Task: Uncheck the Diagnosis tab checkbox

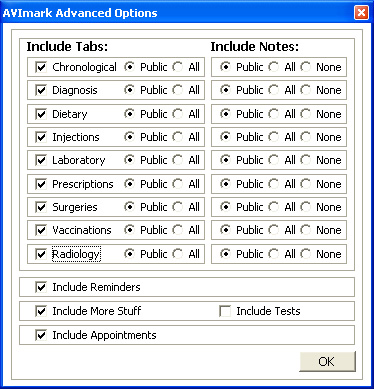Action: pos(41,90)
